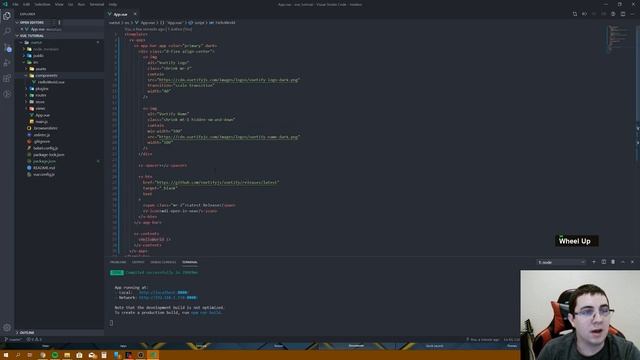
Task: Click the Network URL in terminal
Action: click(x=168, y=298)
